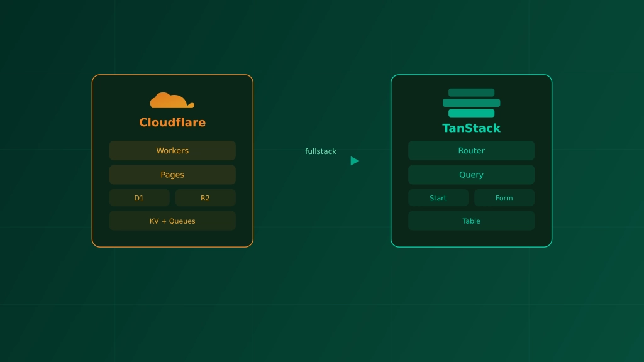The image size is (644, 362).
Task: Click the widest middle bar in TanStack logo
Action: pyautogui.click(x=472, y=102)
